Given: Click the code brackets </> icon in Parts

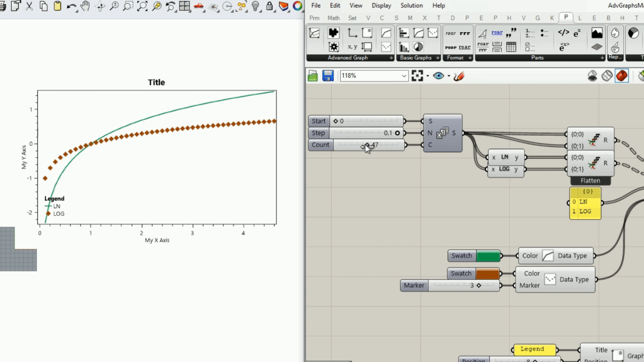Looking at the screenshot, I should [x=563, y=33].
